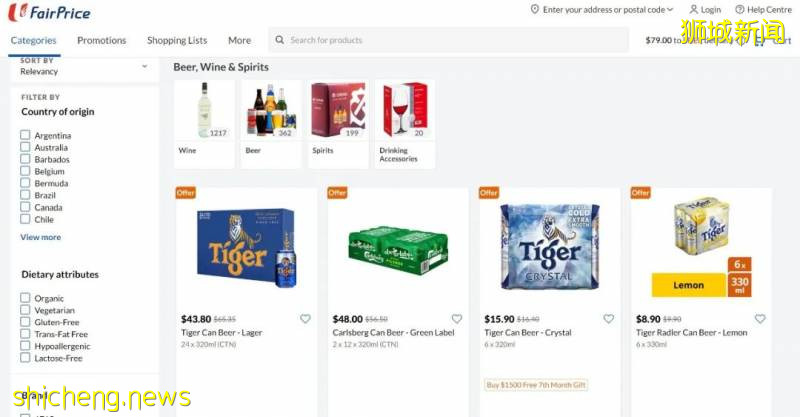The height and width of the screenshot is (417, 800).
Task: Open the Sort By Relevancy dropdown
Action: tap(84, 67)
